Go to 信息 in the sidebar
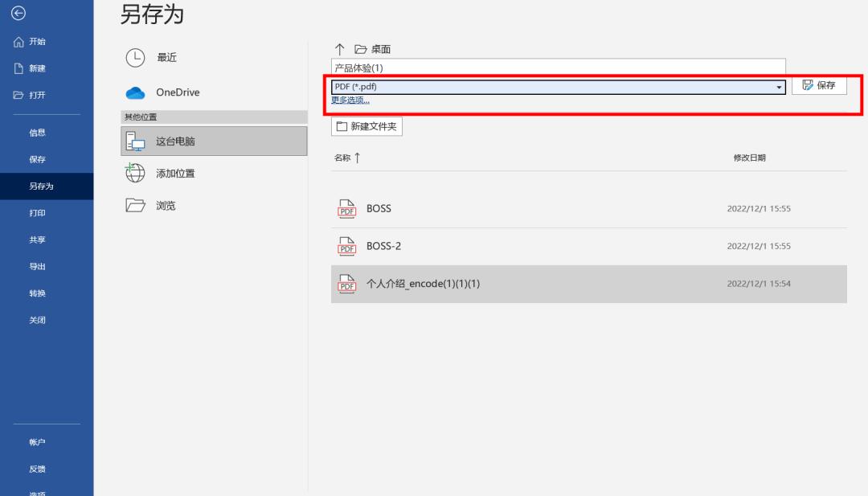This screenshot has width=868, height=496. tap(37, 133)
